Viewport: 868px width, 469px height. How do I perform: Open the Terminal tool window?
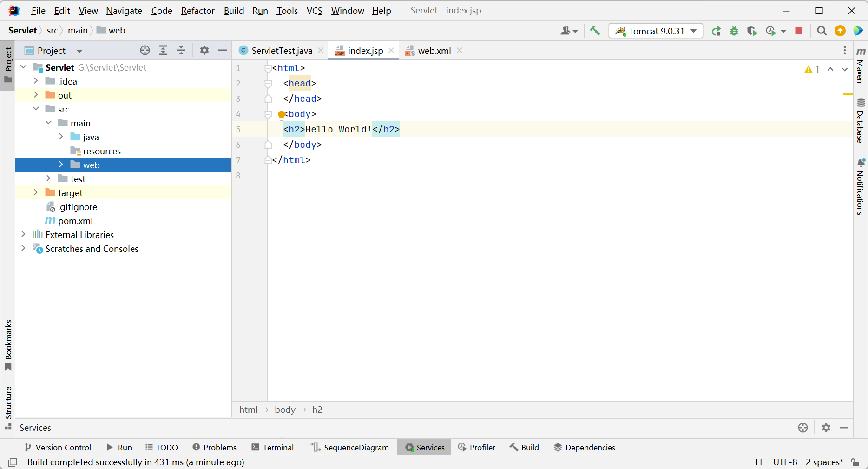(x=273, y=448)
